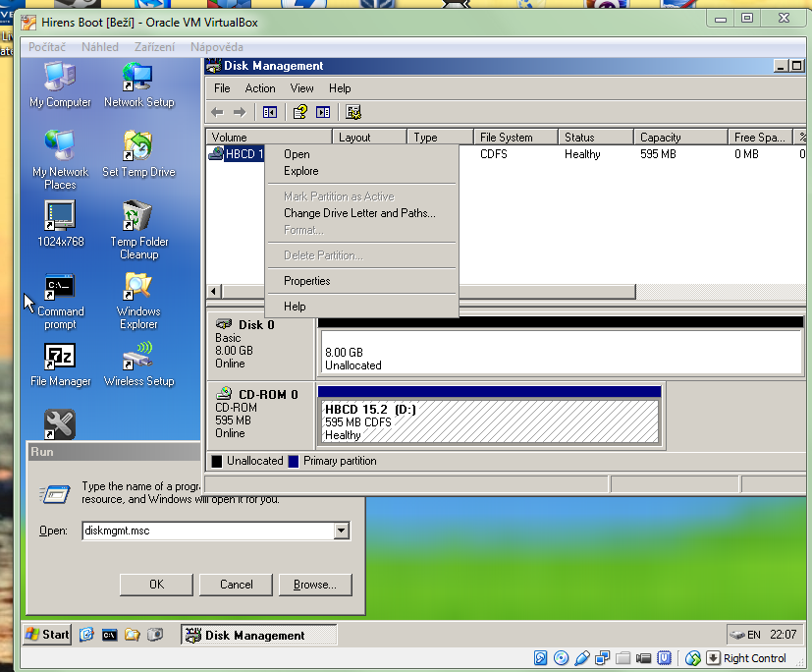Select the Set Temp Drive desktop icon
The width and height of the screenshot is (812, 672).
pos(138,154)
